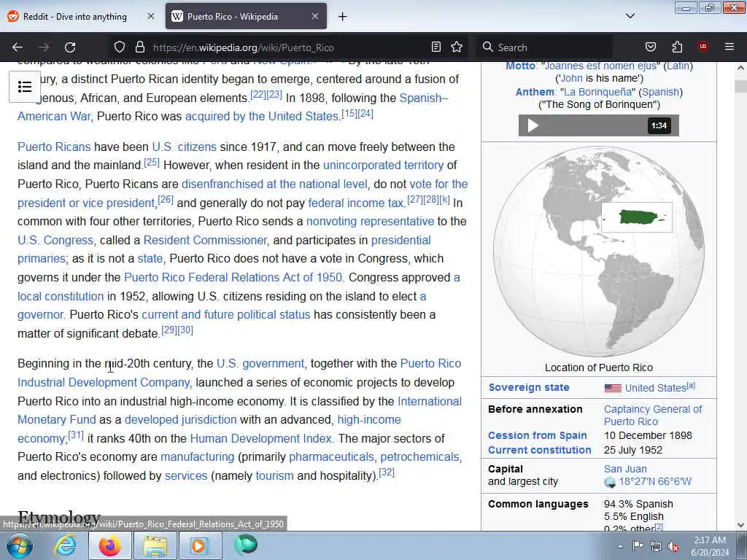Open current and future political status link

pos(226,315)
